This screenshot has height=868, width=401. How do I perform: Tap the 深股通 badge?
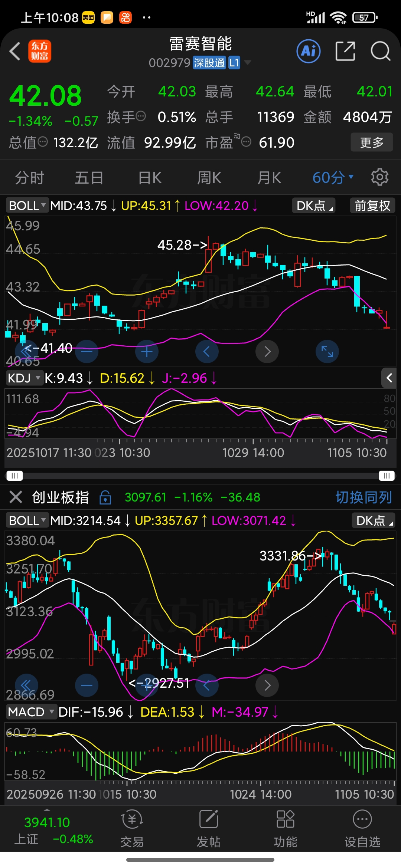click(x=209, y=63)
